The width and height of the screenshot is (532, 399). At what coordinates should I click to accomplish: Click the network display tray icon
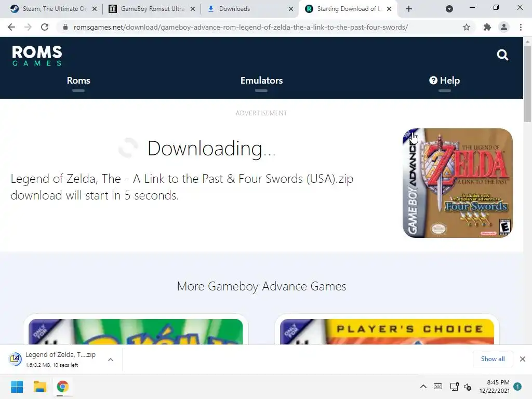(454, 387)
